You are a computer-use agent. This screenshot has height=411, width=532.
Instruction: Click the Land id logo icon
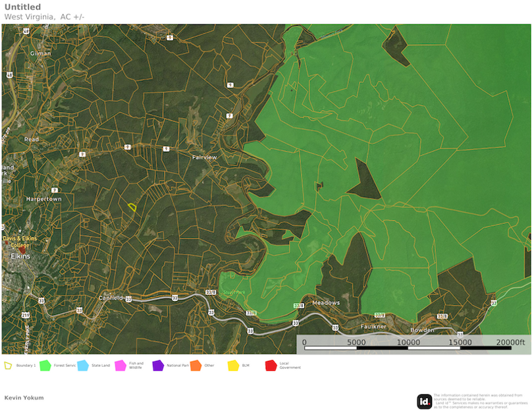tap(425, 400)
